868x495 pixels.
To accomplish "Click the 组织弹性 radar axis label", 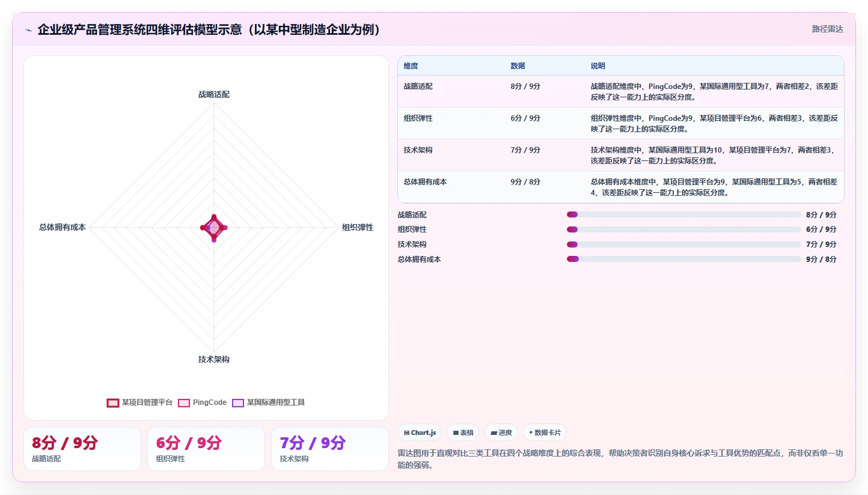I will (x=358, y=227).
